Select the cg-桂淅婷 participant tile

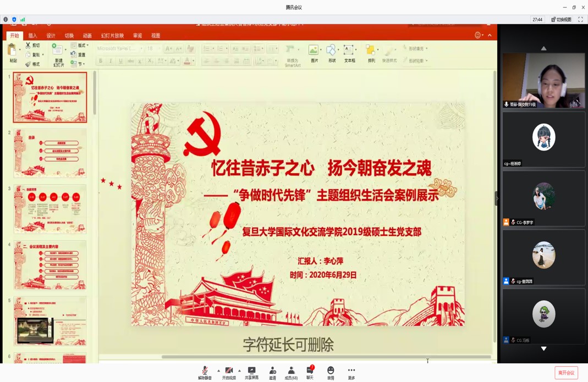pyautogui.click(x=543, y=139)
